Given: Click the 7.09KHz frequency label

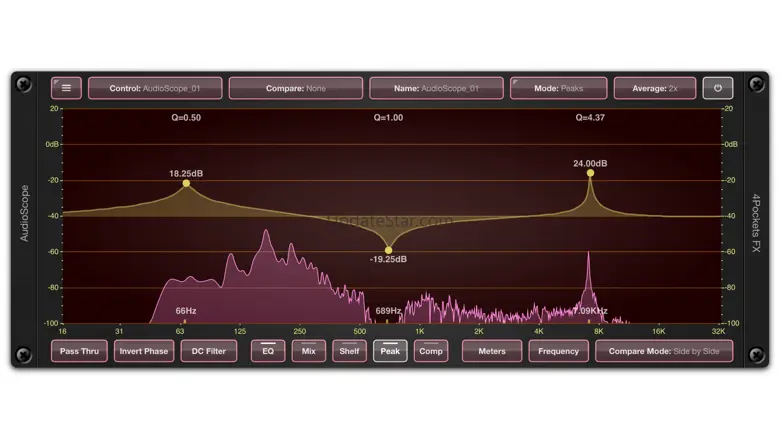Looking at the screenshot, I should (x=590, y=311).
